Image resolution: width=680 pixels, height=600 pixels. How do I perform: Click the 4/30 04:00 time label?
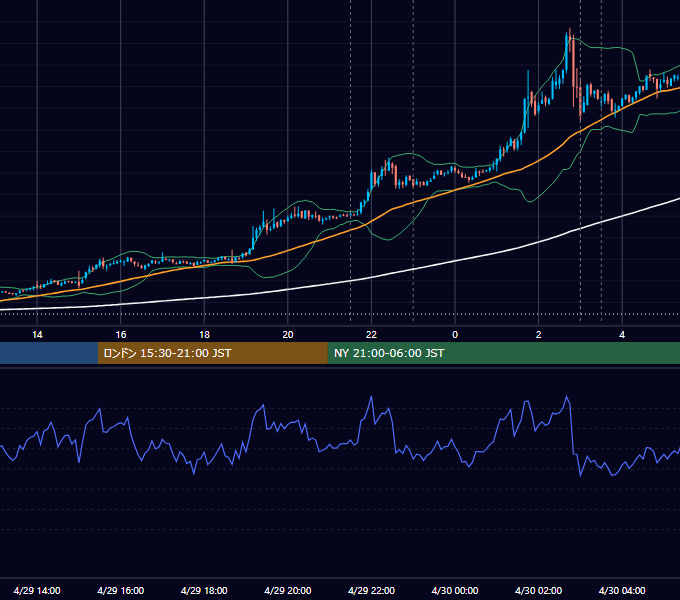(622, 590)
